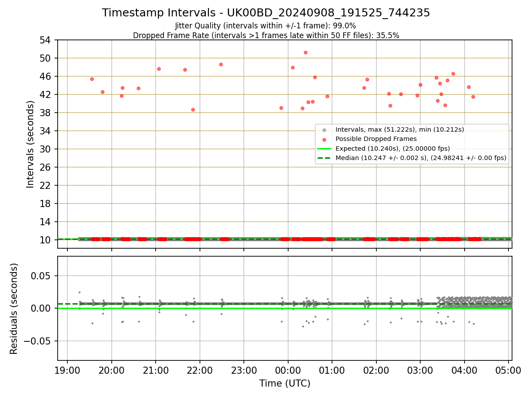Click the 03:00 time tick label

click(420, 371)
